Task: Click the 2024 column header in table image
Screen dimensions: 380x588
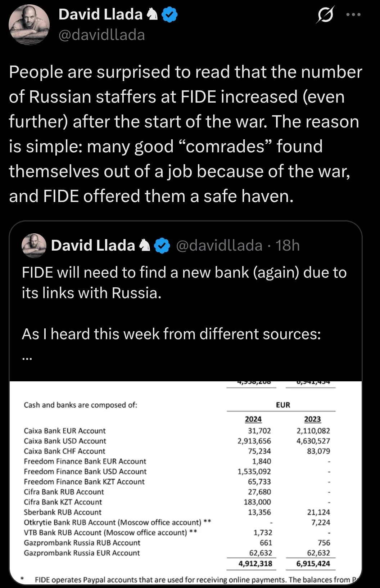Action: pyautogui.click(x=253, y=419)
